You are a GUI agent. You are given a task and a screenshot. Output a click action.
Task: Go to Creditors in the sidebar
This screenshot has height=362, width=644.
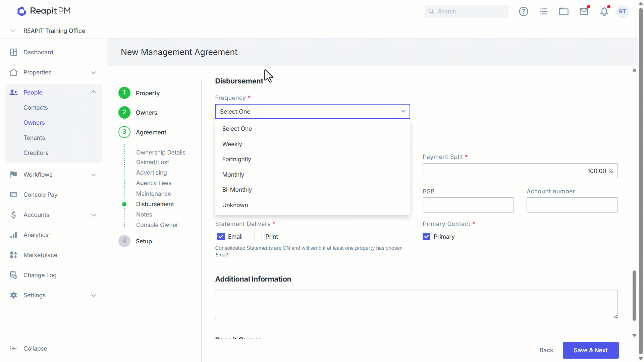coord(36,153)
